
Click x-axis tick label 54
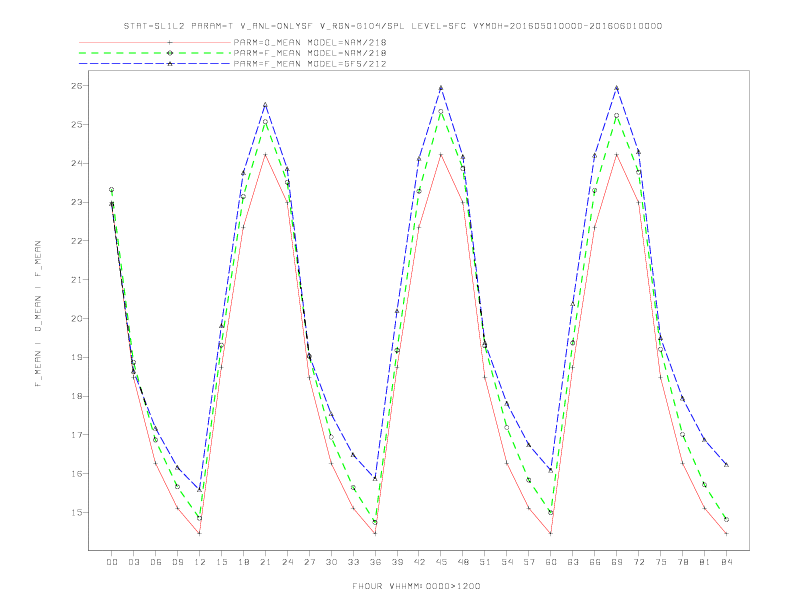pos(507,562)
